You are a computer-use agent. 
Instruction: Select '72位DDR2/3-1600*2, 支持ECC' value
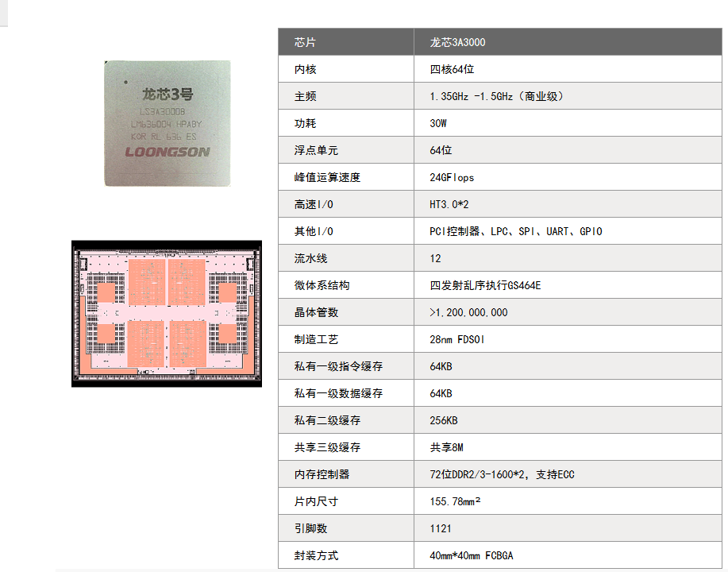(502, 474)
